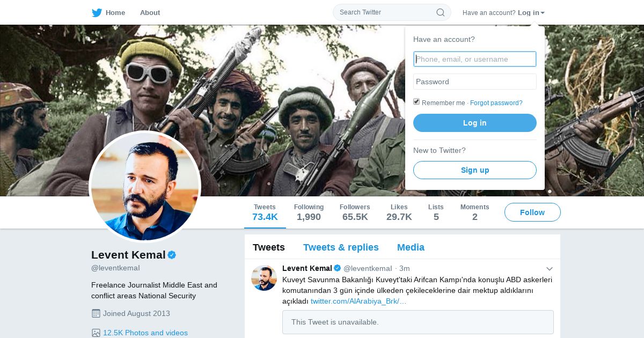Click the Forgot password? link
This screenshot has width=644, height=338.
tap(496, 103)
